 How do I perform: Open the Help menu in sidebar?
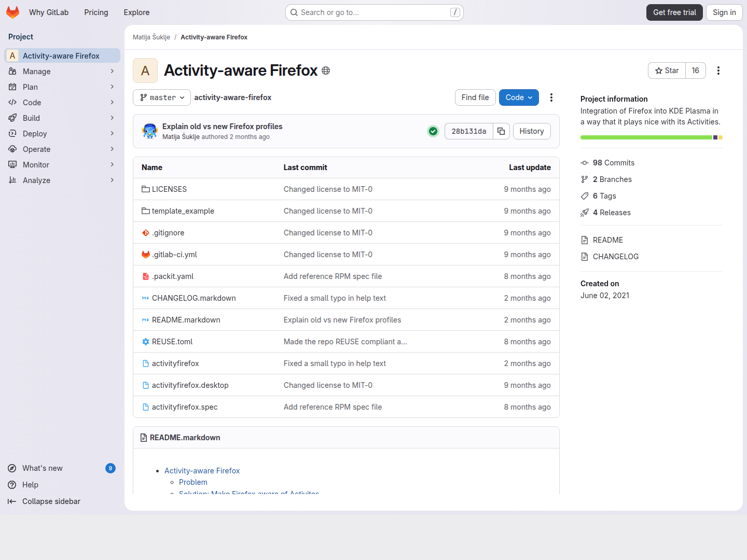61,485
